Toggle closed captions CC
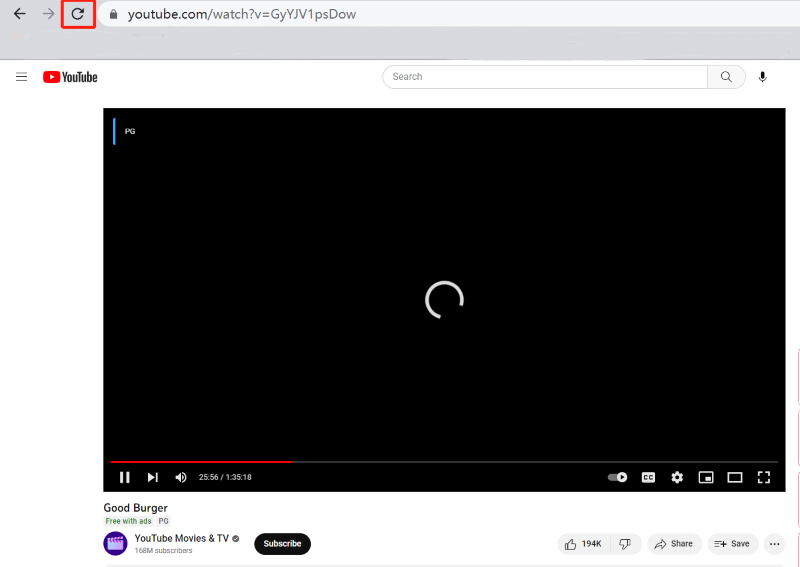This screenshot has height=567, width=800. (648, 477)
